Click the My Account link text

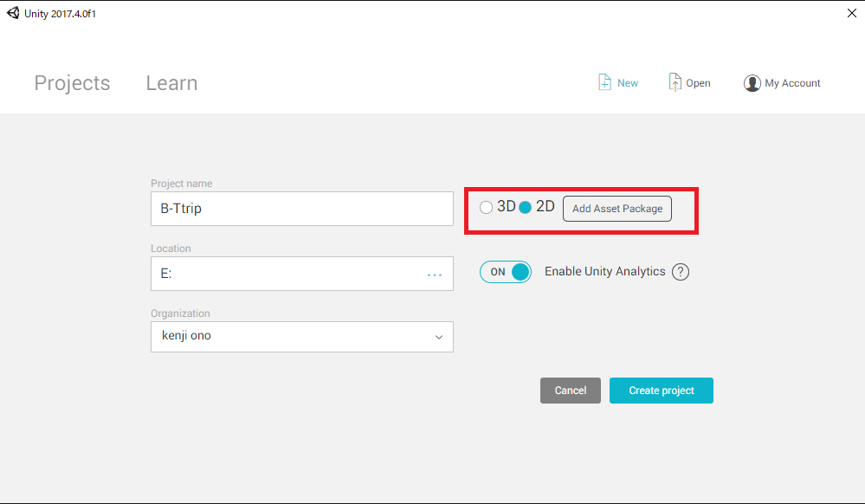click(792, 83)
